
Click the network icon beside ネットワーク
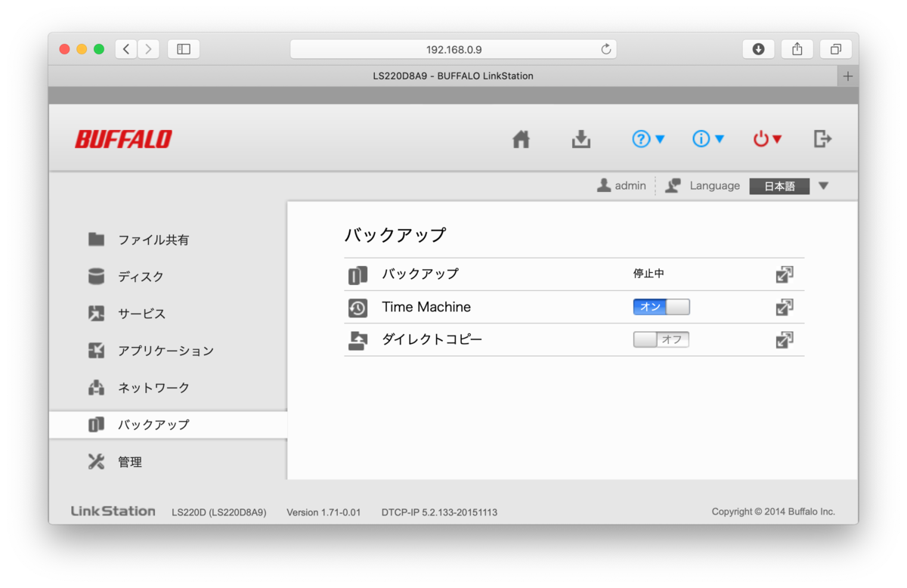96,388
